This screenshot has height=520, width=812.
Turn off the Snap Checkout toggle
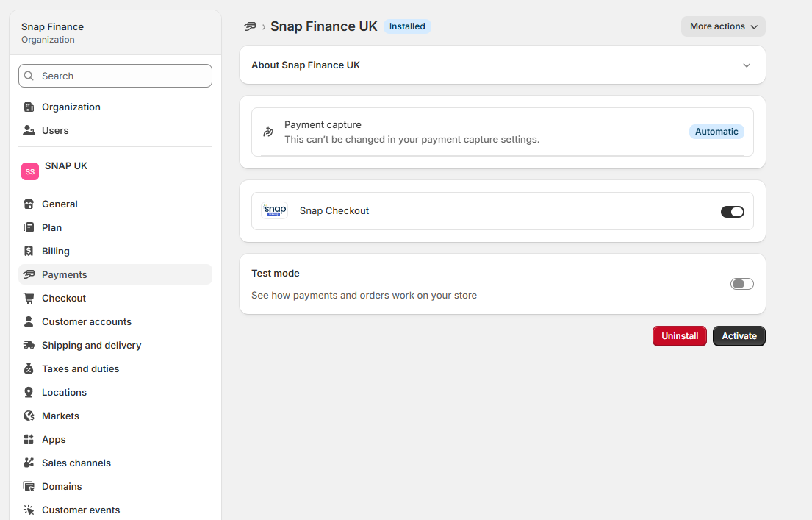click(732, 212)
